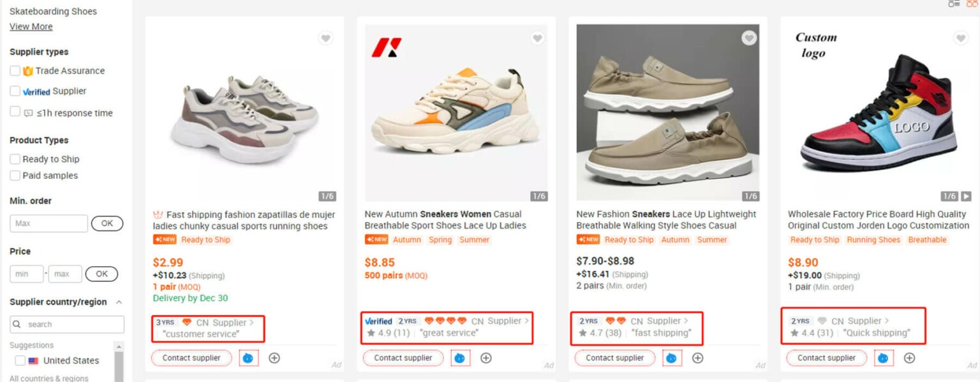This screenshot has height=382, width=980.
Task: Click the Max minimum order input field
Action: click(x=48, y=223)
